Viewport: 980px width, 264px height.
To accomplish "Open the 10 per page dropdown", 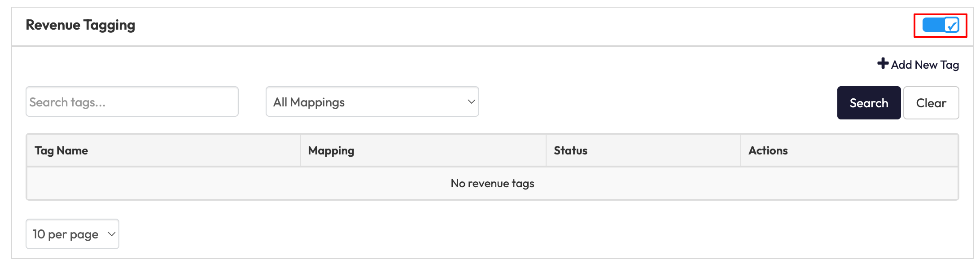I will pos(72,234).
